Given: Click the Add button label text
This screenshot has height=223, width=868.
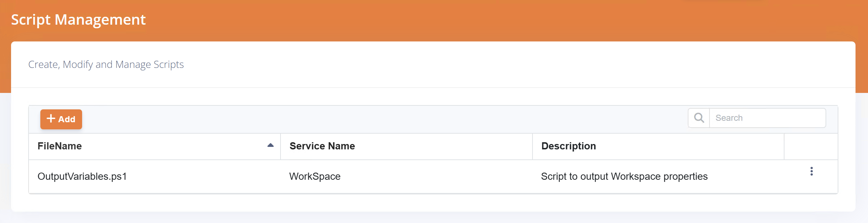Looking at the screenshot, I should pos(67,119).
